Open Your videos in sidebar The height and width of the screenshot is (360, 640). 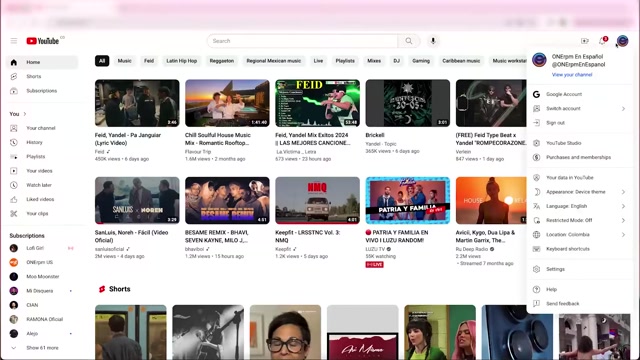coord(42,171)
